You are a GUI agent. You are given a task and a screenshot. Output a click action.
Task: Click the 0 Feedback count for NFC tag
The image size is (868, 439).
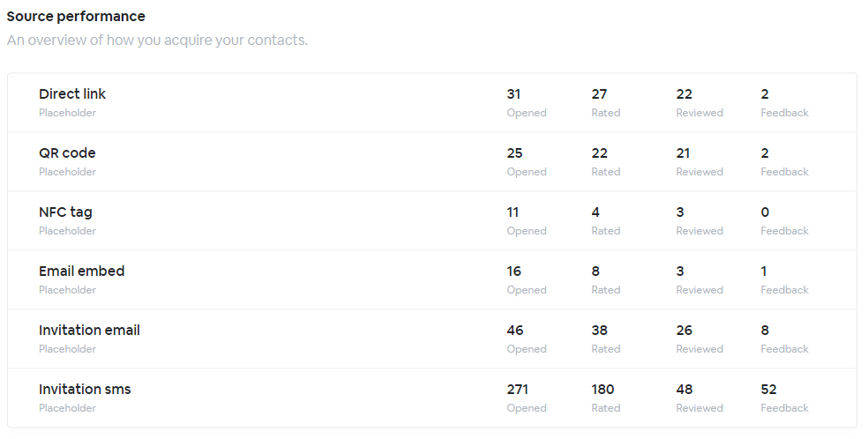(765, 212)
